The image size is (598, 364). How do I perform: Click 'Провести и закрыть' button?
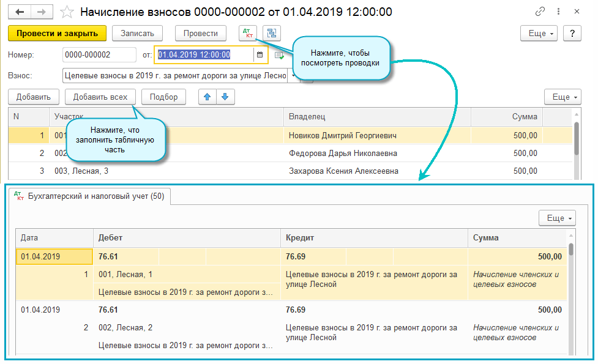point(58,33)
